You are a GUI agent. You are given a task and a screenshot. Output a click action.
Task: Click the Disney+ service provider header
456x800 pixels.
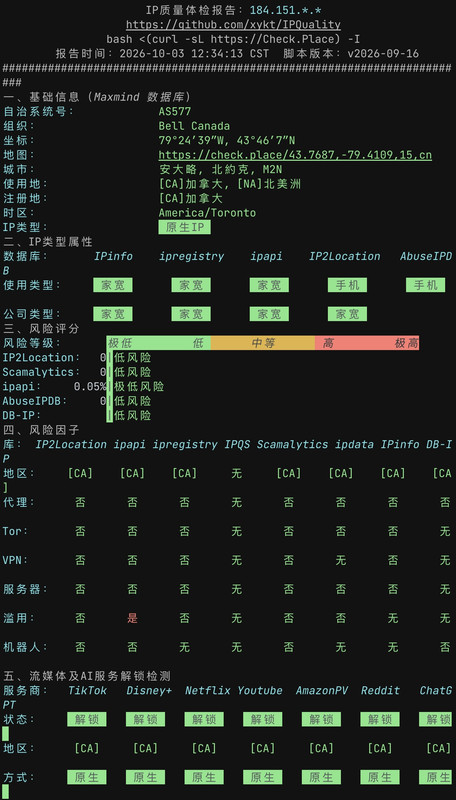click(149, 691)
